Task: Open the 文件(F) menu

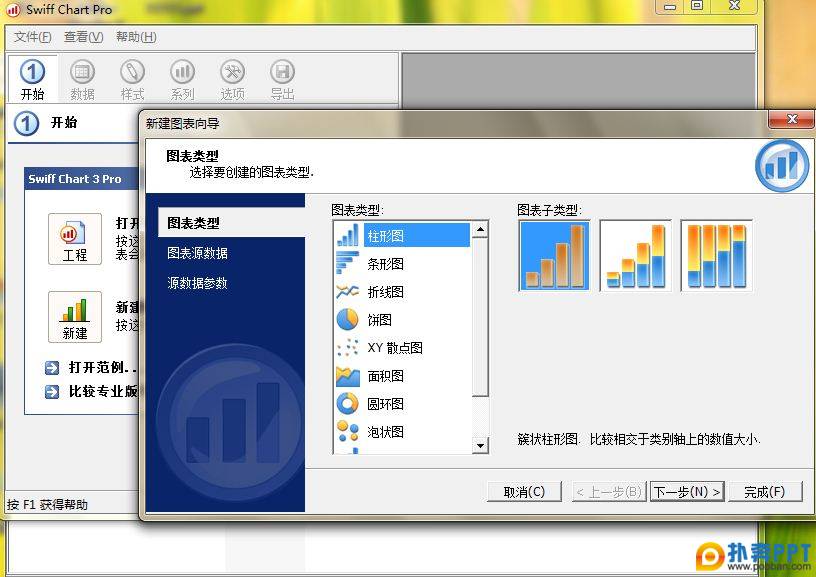Action: point(32,37)
